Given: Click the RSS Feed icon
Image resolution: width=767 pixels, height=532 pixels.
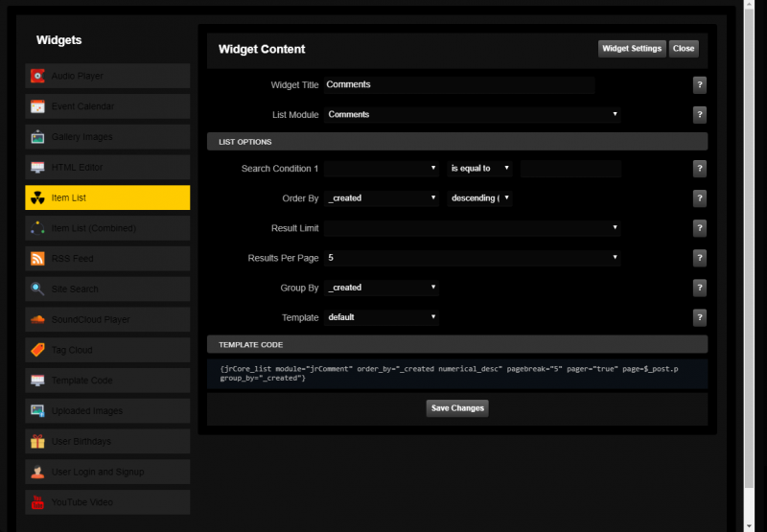Looking at the screenshot, I should 37,259.
